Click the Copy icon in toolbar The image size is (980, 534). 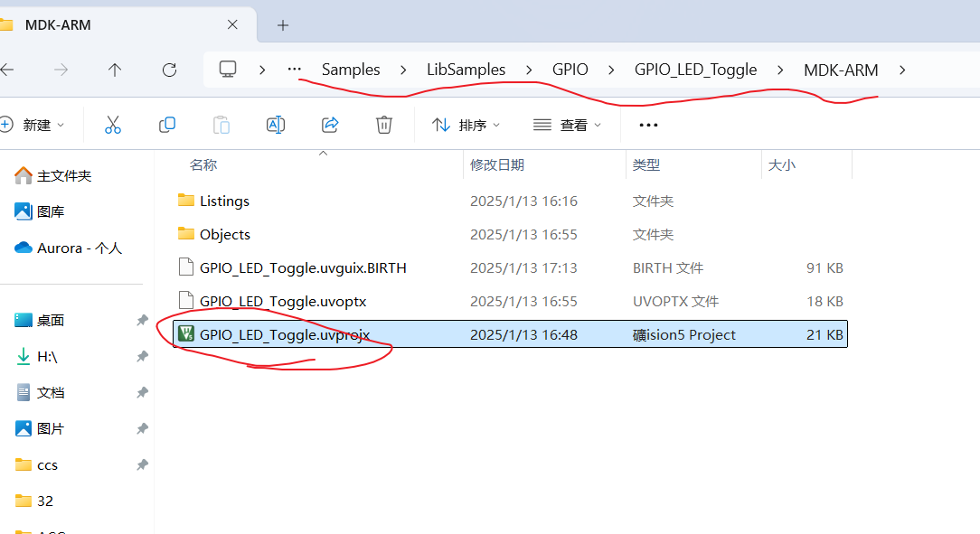(167, 125)
